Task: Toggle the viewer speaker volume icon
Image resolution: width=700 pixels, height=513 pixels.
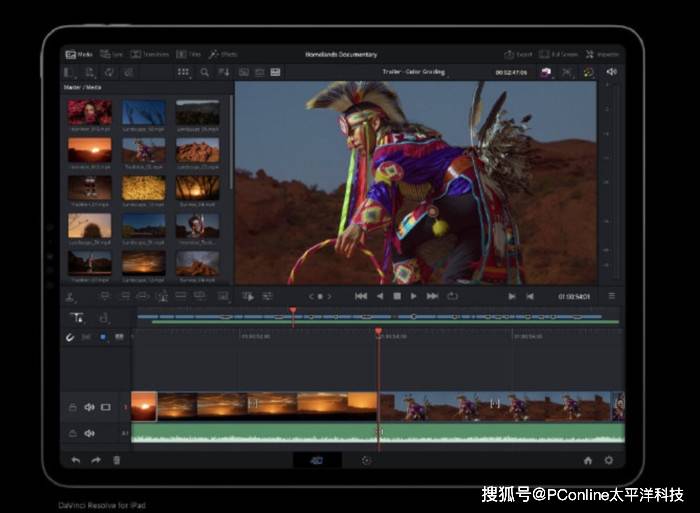Action: [611, 72]
